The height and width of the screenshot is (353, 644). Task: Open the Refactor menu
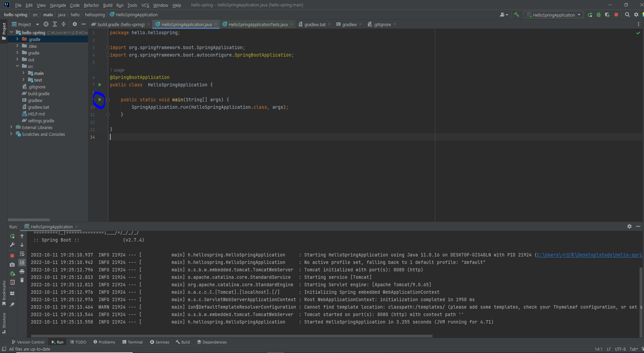[91, 5]
